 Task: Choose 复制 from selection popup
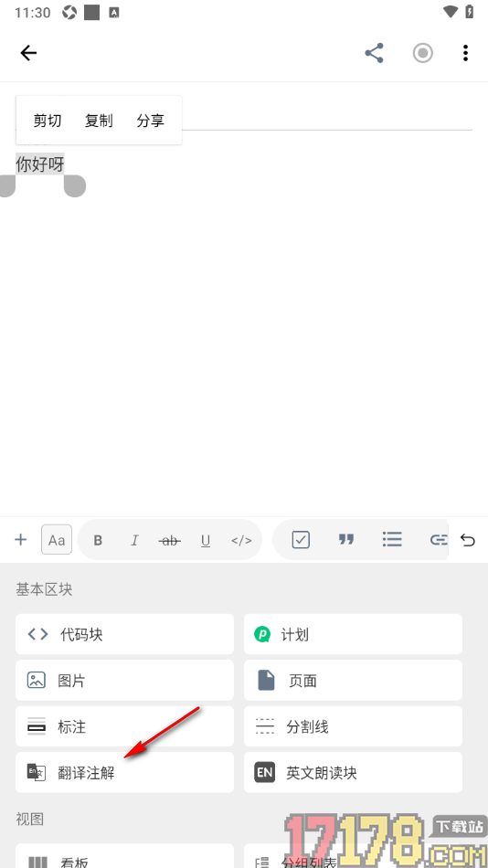tap(99, 121)
